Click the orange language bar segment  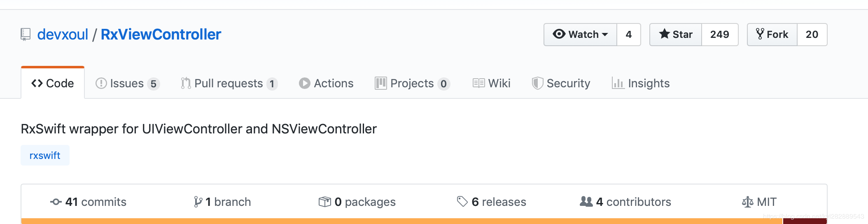click(x=402, y=221)
